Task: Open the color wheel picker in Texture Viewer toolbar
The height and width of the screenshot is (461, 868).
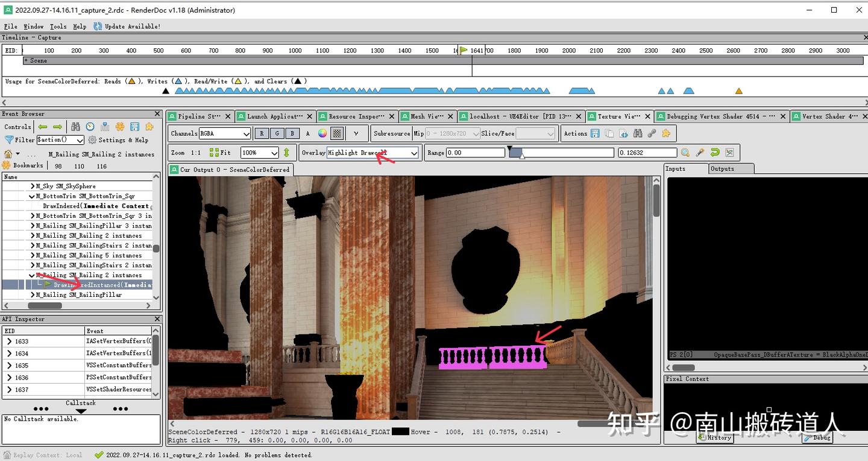Action: click(x=322, y=133)
